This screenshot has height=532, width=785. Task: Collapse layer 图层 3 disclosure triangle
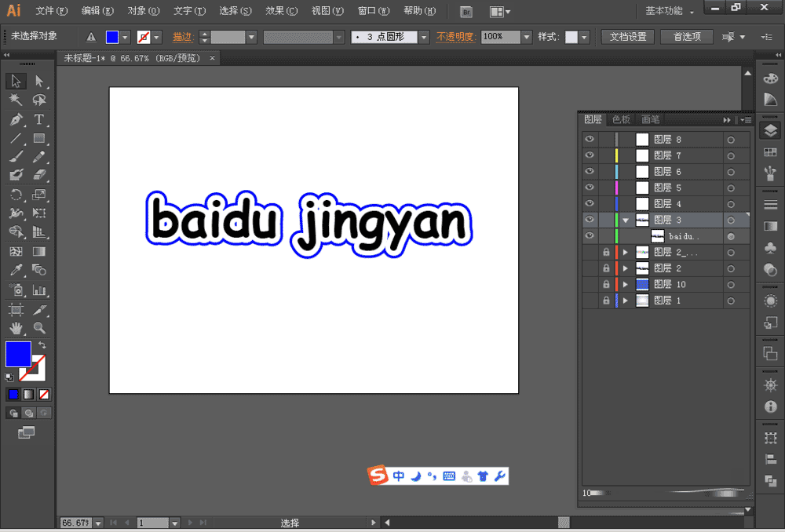point(626,220)
